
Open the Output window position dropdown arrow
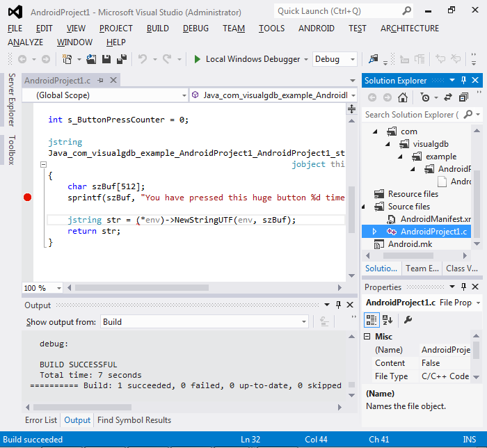coord(327,305)
